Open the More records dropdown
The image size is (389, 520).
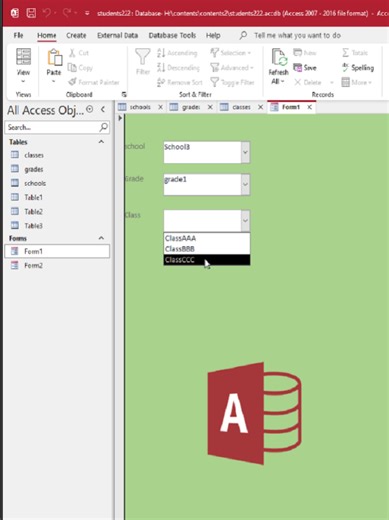pos(356,82)
